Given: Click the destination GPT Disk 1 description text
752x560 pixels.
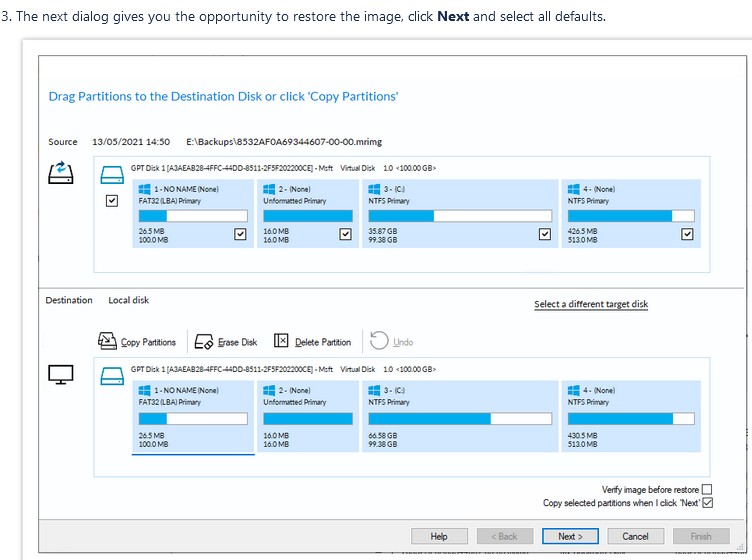Looking at the screenshot, I should 283,370.
